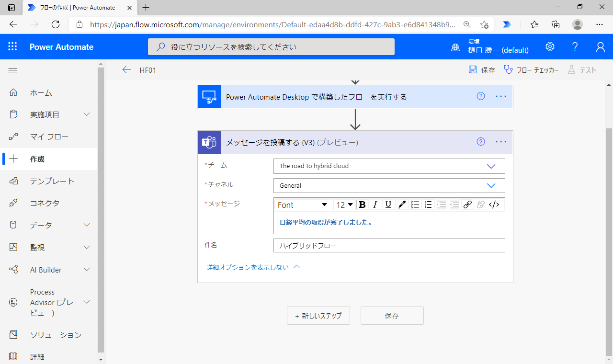Expand the 監視 navigation section
This screenshot has width=613, height=364.
87,247
